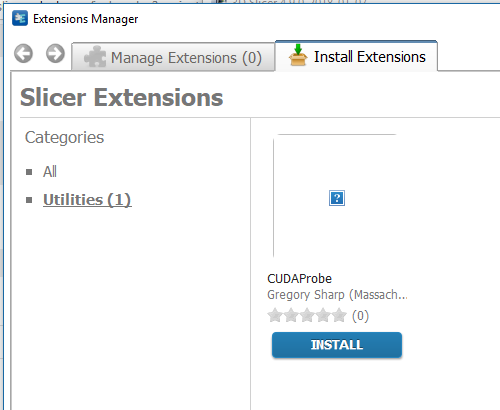
Task: Set CUDAProbe rating to four stars
Action: (x=323, y=315)
